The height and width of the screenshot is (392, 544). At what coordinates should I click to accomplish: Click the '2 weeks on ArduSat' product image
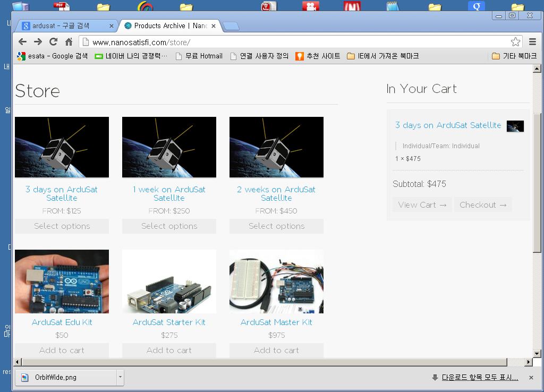tap(276, 147)
